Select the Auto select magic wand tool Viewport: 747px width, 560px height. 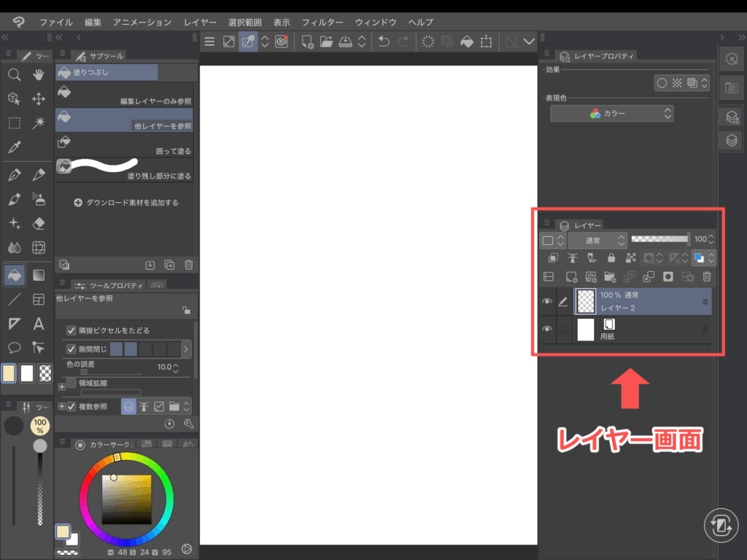click(39, 122)
